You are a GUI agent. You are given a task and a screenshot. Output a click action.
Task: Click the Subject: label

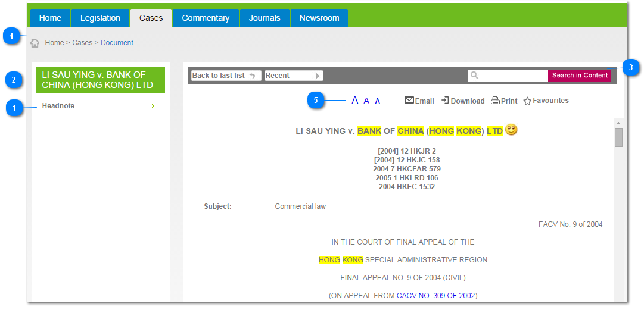click(217, 206)
